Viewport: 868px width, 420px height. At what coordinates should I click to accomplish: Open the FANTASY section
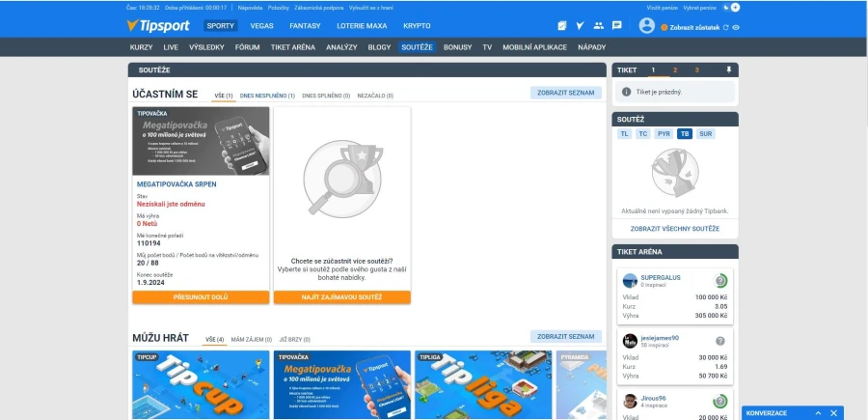[x=305, y=25]
